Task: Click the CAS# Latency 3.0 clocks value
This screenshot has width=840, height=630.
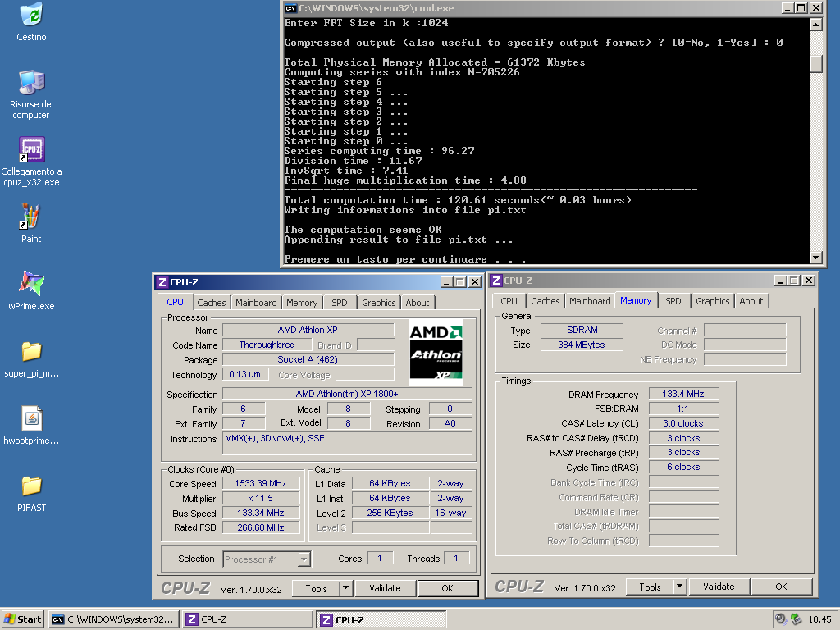Action: (x=683, y=423)
